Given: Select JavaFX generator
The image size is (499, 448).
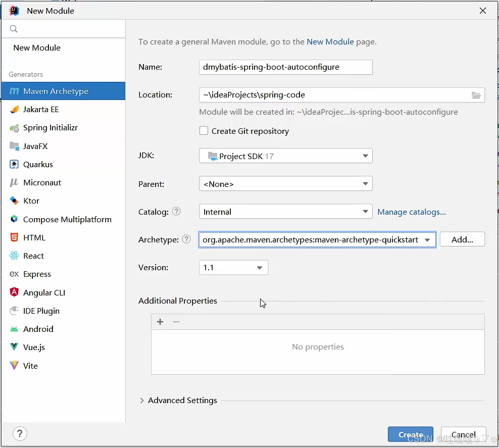Looking at the screenshot, I should tap(63, 146).
